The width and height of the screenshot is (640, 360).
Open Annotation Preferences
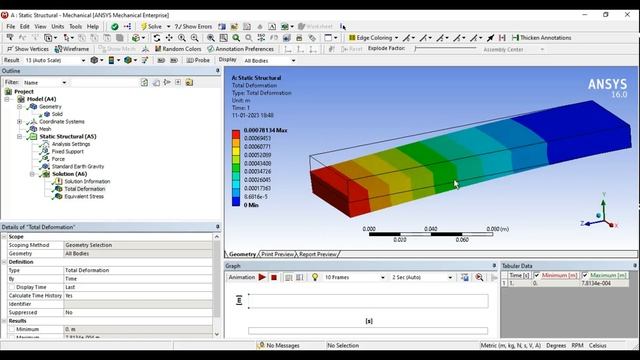click(240, 49)
